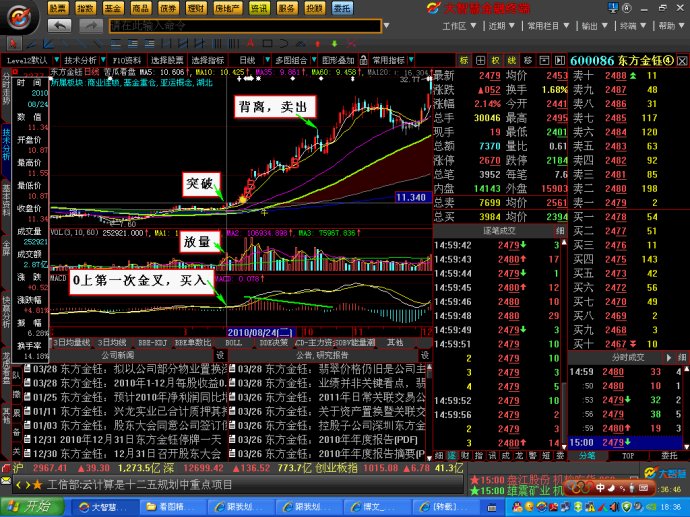Open the 近期 dropdown menu
690x517 pixels.
tap(501, 26)
